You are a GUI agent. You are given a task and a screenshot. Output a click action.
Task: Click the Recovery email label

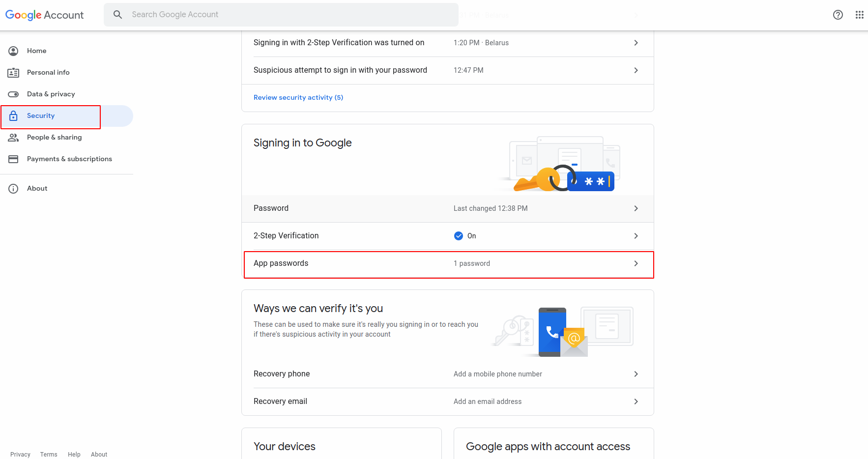280,402
